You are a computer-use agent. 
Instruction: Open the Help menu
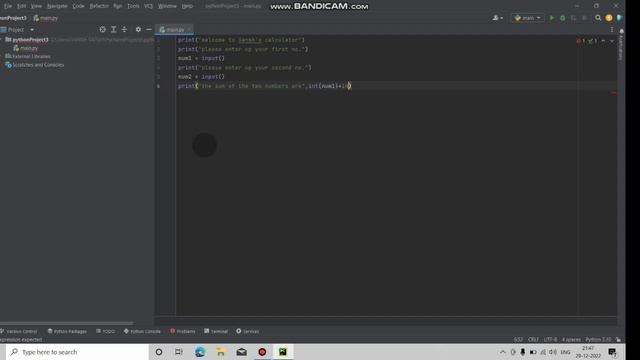187,6
